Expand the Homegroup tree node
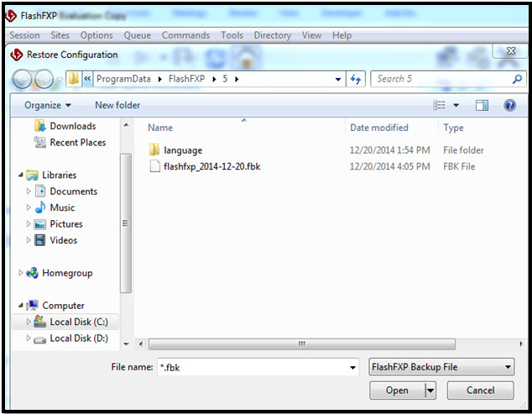Screen dimensions: 532x414 click(20, 272)
